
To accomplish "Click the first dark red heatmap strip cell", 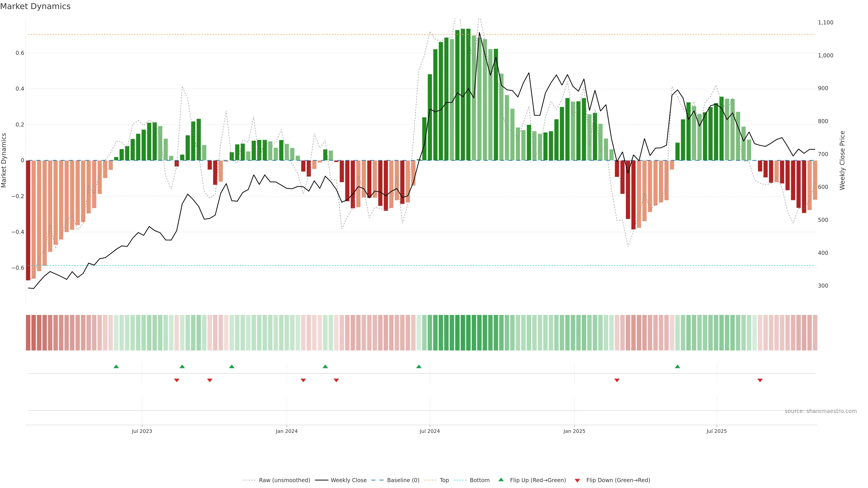I will pyautogui.click(x=28, y=333).
